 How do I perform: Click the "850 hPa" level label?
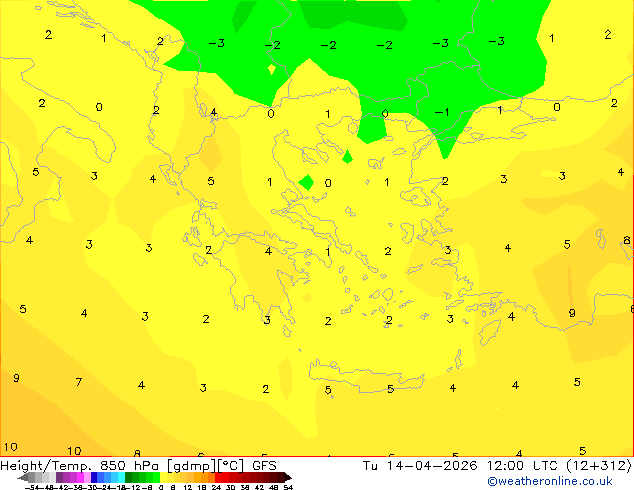click(x=129, y=466)
